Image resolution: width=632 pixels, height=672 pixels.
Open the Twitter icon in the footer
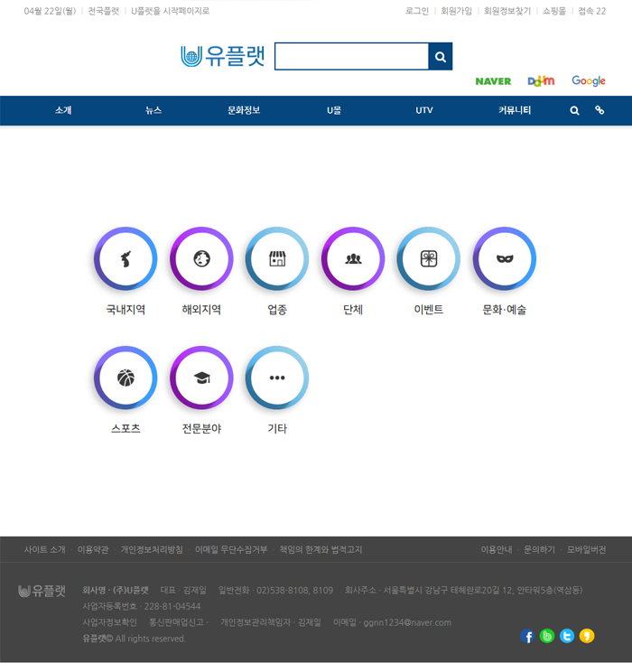[x=567, y=636]
